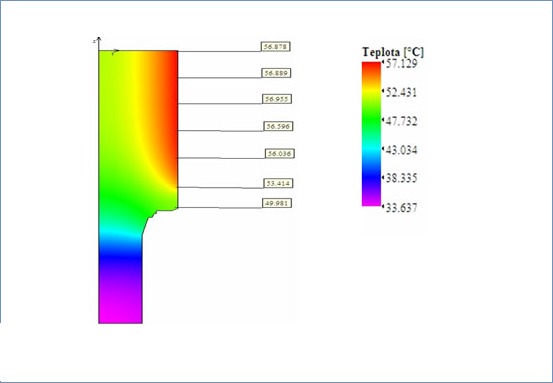
Task: Click the 57.129 legend maximum value
Action: point(401,64)
